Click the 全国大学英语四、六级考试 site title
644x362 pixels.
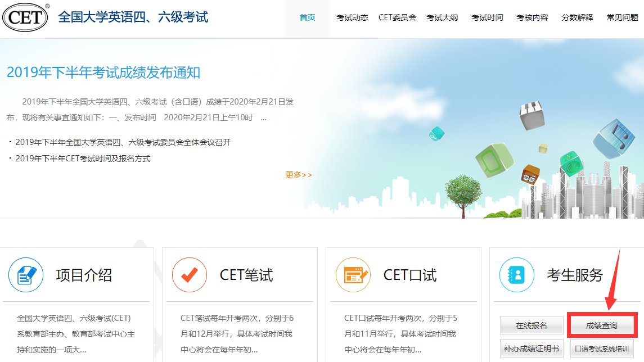(133, 17)
